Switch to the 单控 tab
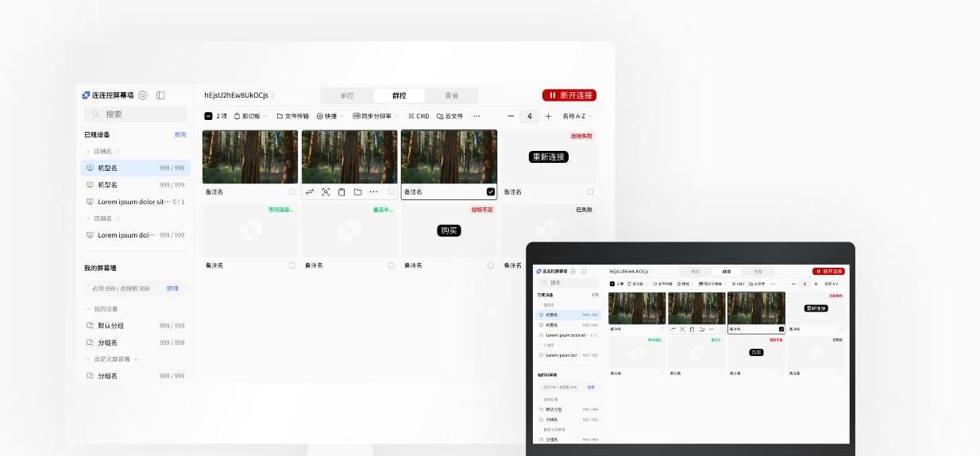The image size is (980, 456). pyautogui.click(x=347, y=95)
